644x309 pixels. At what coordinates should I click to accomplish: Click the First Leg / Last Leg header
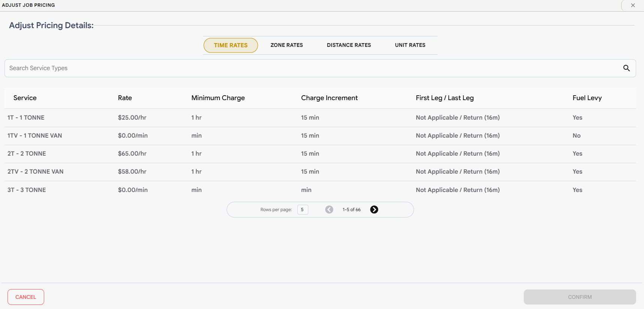coord(445,98)
